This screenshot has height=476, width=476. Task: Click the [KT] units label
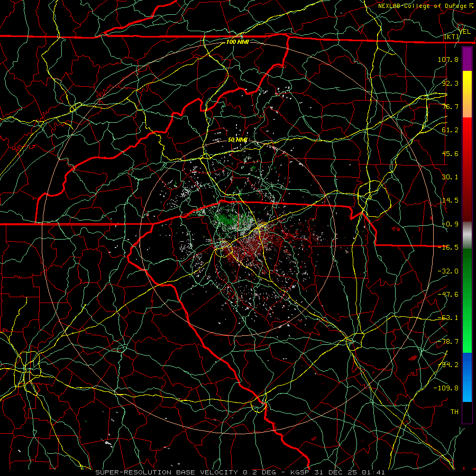coord(452,37)
